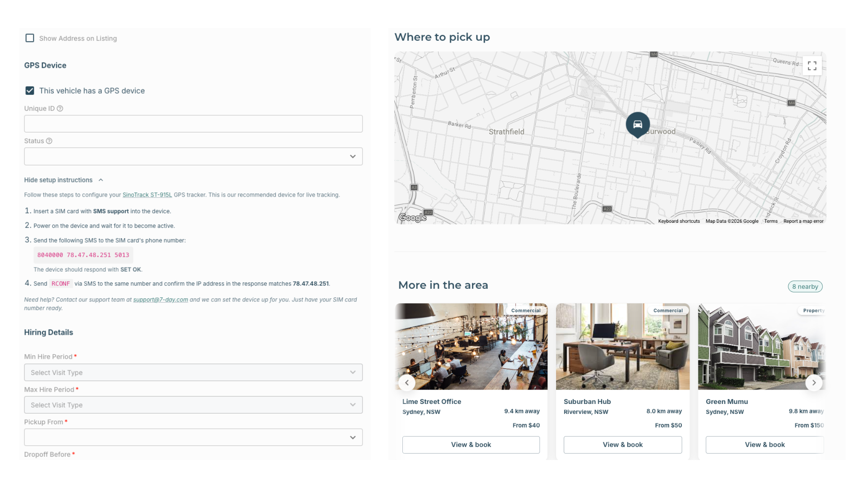868x488 pixels.
Task: Open Suburban Hub photo
Action: pyautogui.click(x=623, y=347)
